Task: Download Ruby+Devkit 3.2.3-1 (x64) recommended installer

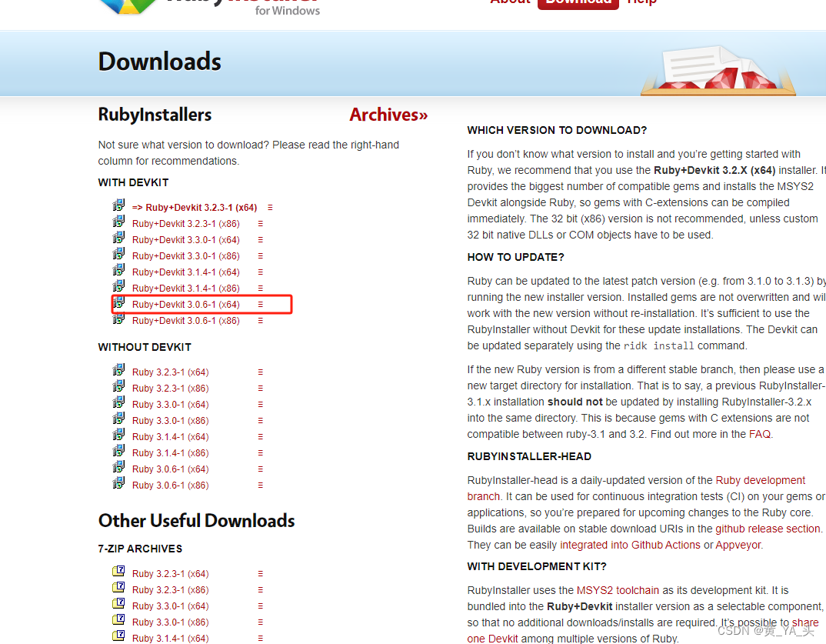Action: pyautogui.click(x=195, y=208)
